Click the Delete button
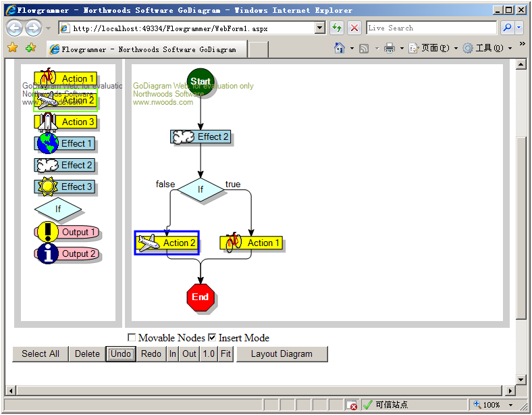This screenshot has height=415, width=532. [87, 354]
